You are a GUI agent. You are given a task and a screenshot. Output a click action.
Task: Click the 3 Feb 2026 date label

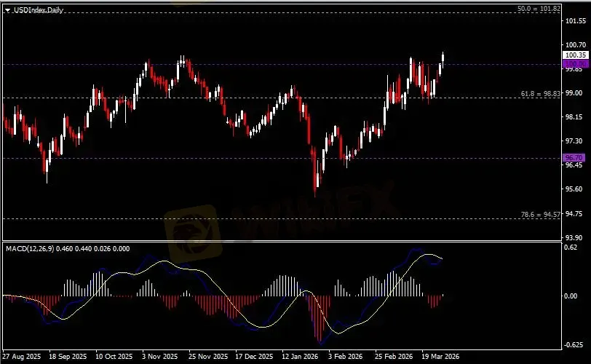345,357
